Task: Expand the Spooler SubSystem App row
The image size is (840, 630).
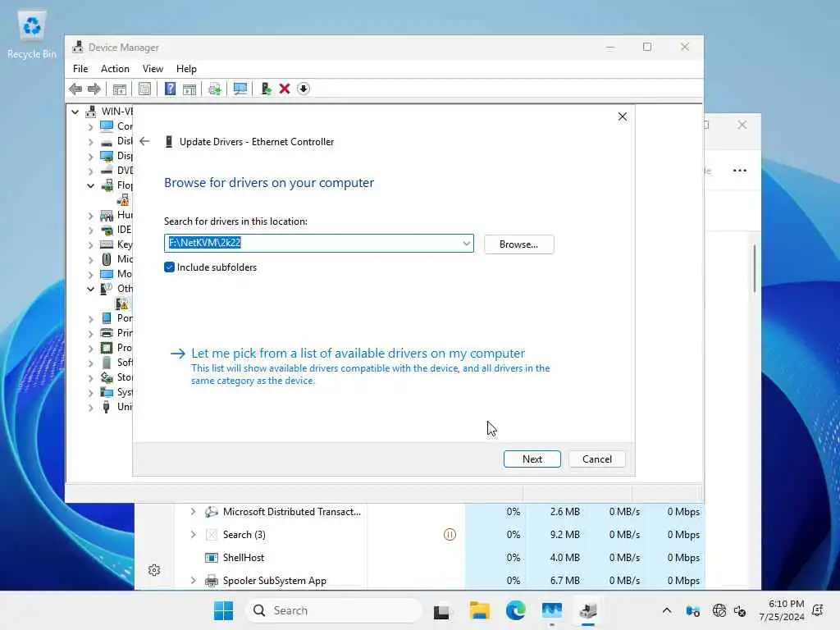Action: click(x=193, y=580)
